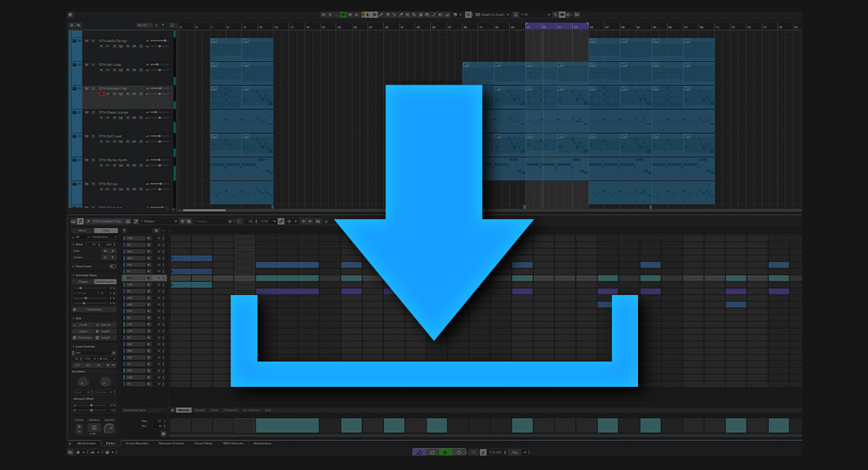868x470 pixels.
Task: Click the stop button in transport bar
Action: [x=433, y=452]
